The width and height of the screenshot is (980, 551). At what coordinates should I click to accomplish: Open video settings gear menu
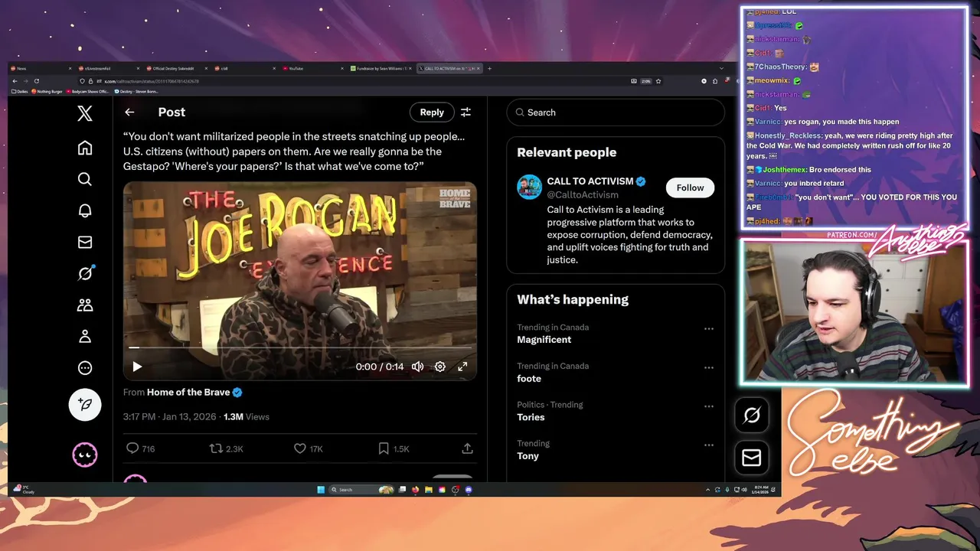click(440, 367)
